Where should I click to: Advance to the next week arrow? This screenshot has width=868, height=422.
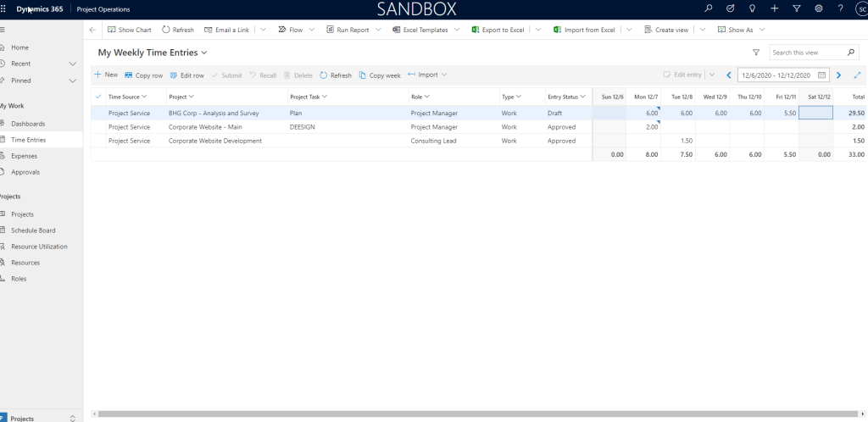(x=838, y=75)
